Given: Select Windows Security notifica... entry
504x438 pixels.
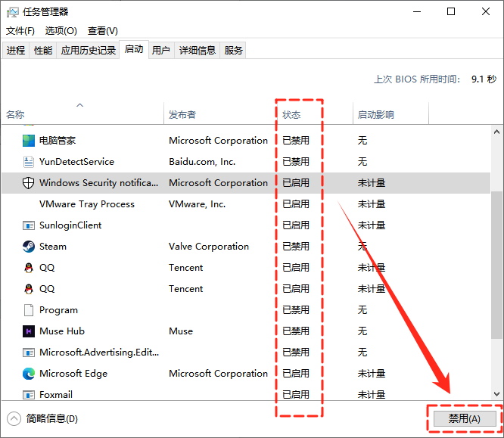Looking at the screenshot, I should pyautogui.click(x=98, y=183).
